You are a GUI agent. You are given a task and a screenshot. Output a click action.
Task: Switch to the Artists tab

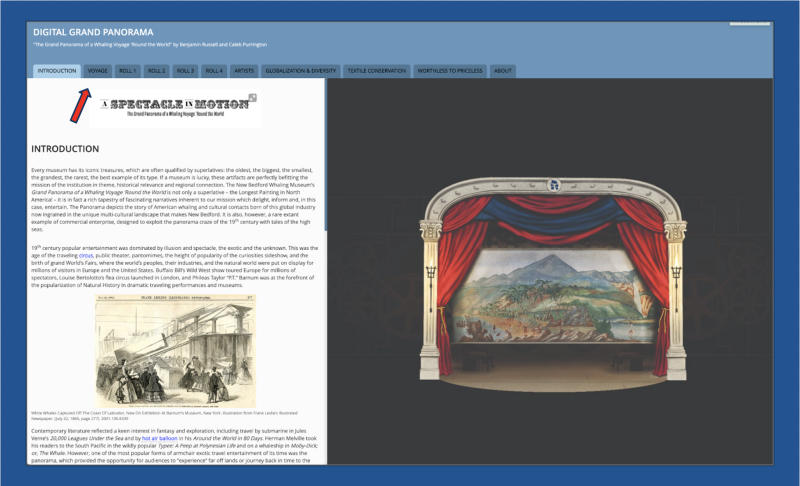244,71
